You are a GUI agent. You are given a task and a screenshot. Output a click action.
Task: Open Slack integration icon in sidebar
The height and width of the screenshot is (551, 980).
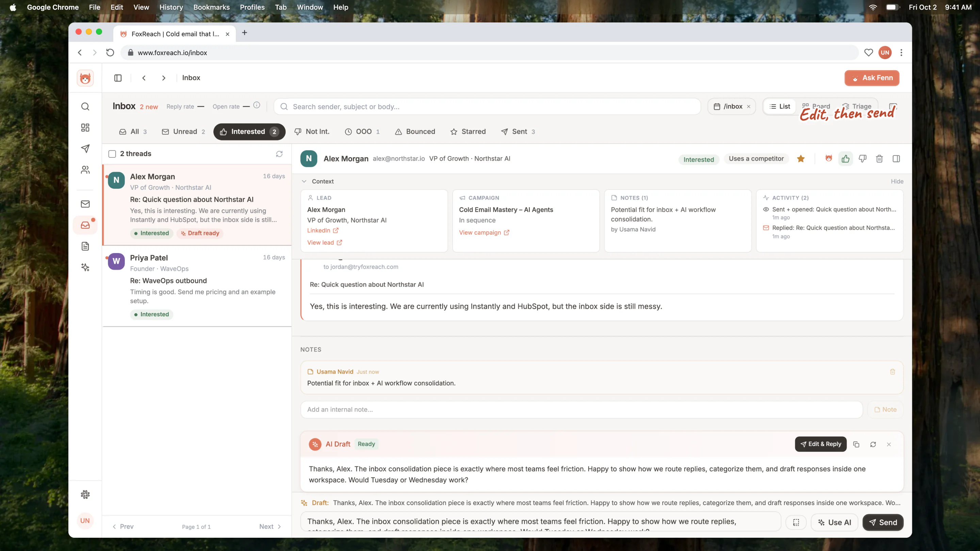tap(85, 494)
